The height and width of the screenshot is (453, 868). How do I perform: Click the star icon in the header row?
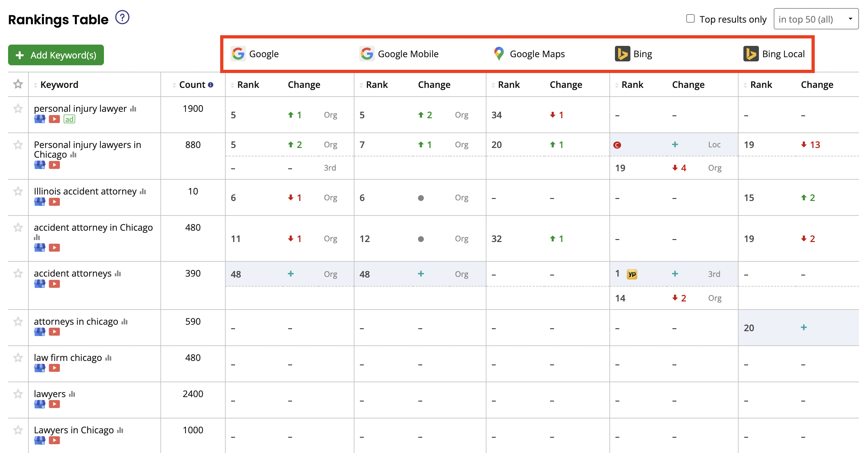point(18,84)
